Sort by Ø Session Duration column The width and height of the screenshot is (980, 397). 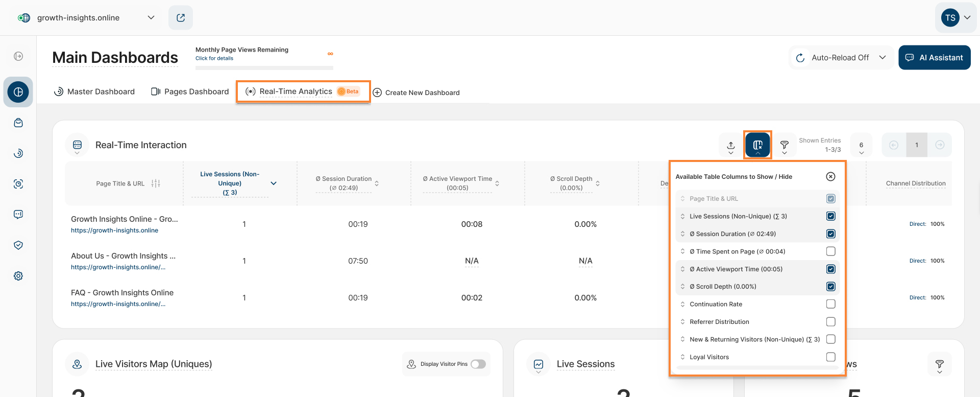tap(377, 183)
